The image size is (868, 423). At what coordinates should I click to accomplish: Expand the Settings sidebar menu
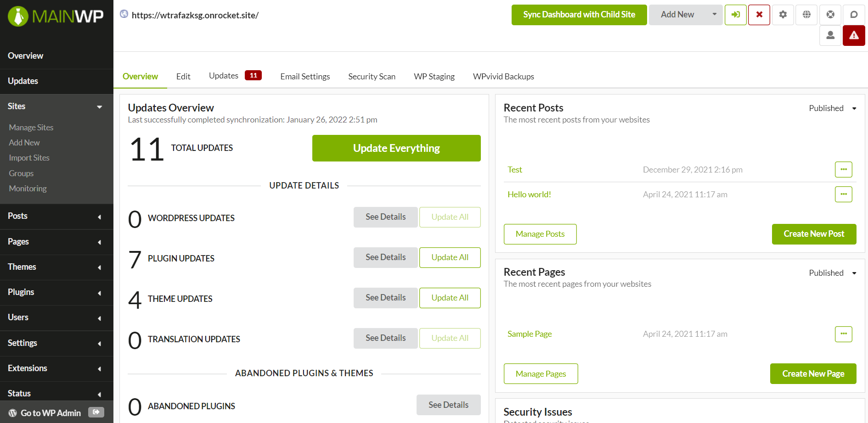coord(99,343)
